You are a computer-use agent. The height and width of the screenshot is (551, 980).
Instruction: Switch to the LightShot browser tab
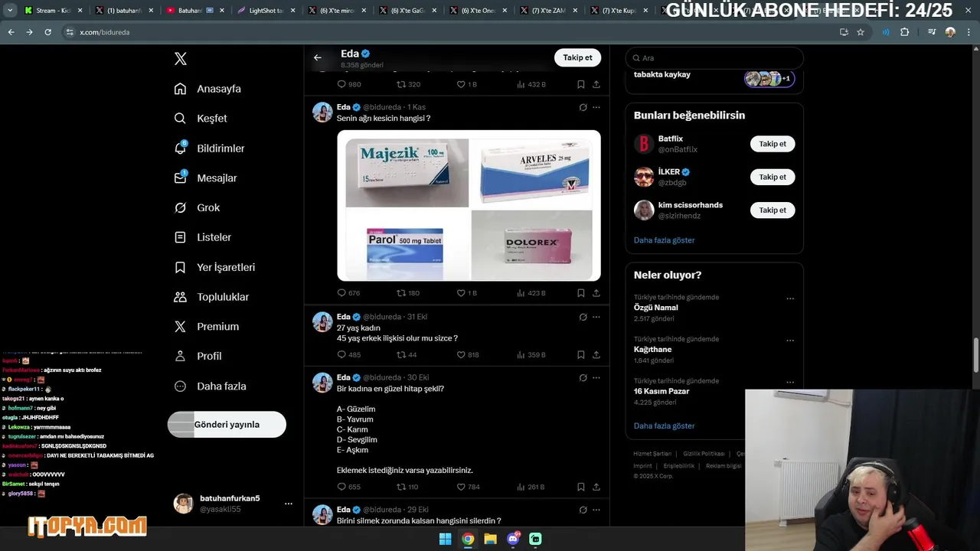tap(264, 11)
